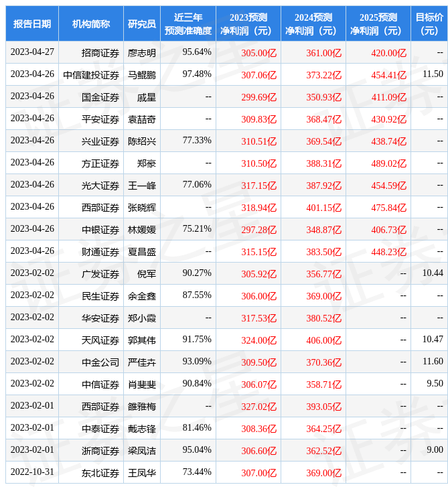Click analyst name 陈绍兴
Viewport: 448px width, 489px height.
[142, 141]
